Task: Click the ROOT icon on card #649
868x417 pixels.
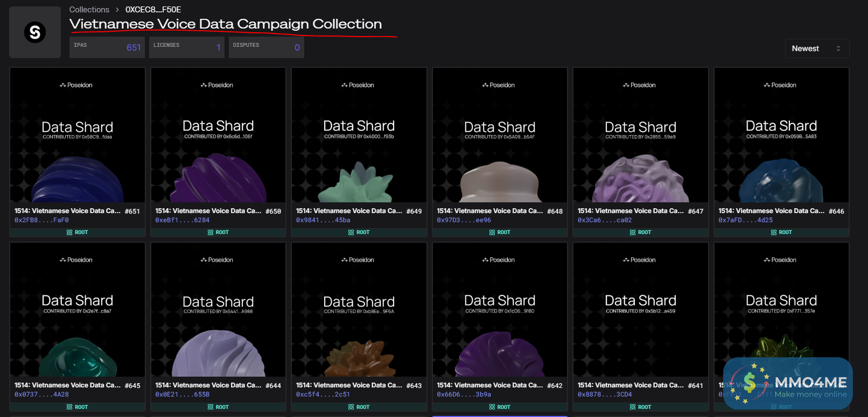Action: 351,232
